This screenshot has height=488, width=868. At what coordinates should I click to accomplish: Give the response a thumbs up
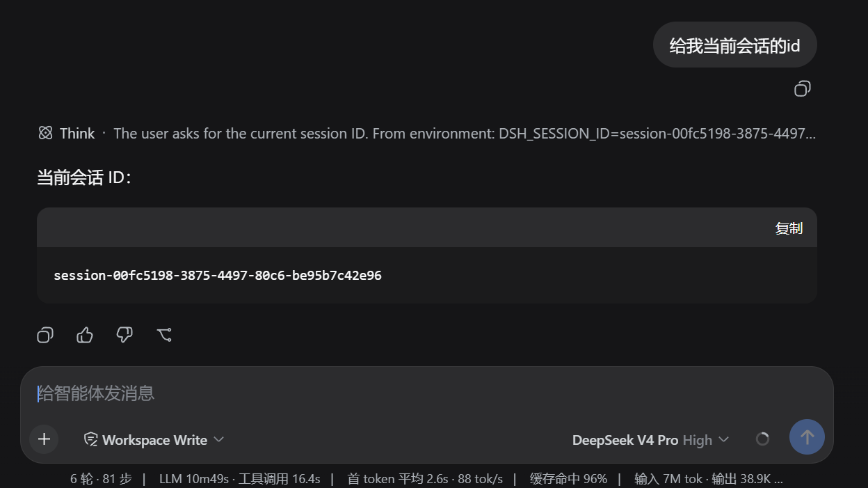tap(85, 335)
